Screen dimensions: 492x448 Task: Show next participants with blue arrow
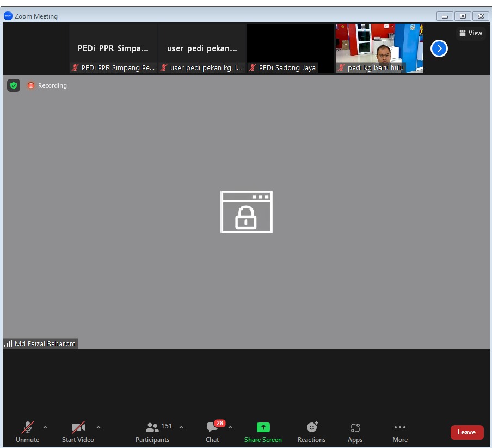439,48
